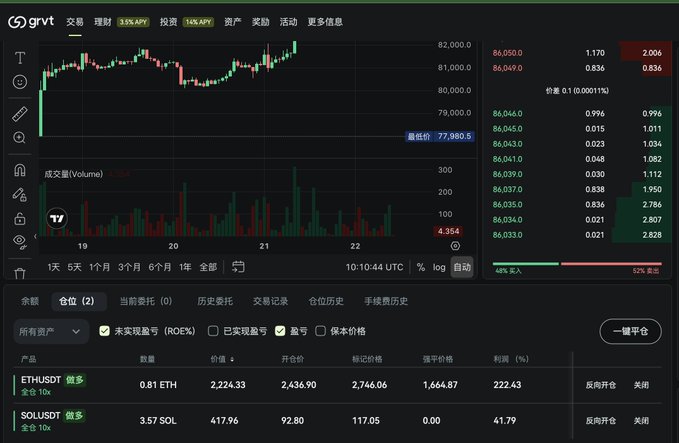This screenshot has height=443, width=679.
Task: Open the 交易 menu
Action: (75, 22)
